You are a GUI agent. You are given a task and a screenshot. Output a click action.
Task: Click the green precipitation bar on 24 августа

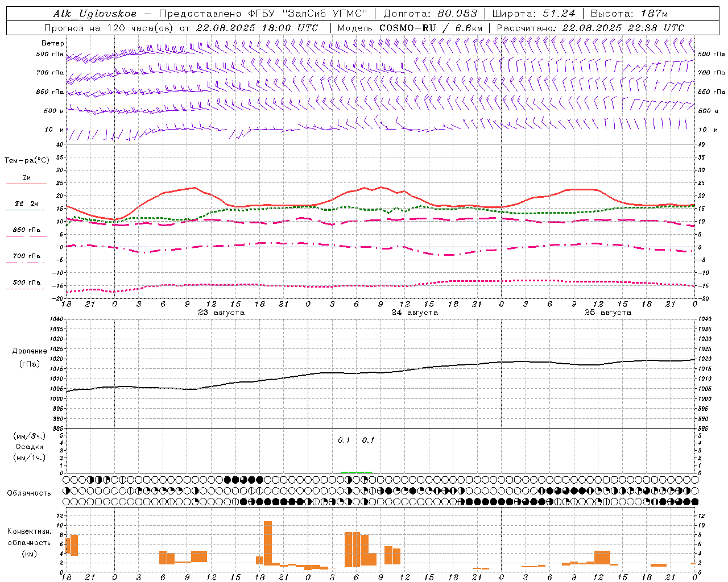pyautogui.click(x=356, y=472)
